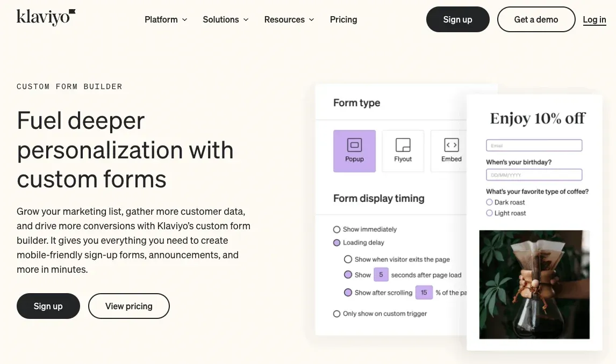Click the Klaviyo logo
Screen dimensions: 616x364
click(46, 18)
